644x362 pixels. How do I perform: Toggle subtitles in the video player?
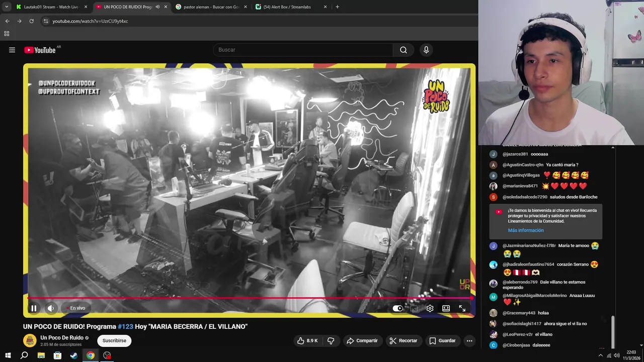click(414, 308)
